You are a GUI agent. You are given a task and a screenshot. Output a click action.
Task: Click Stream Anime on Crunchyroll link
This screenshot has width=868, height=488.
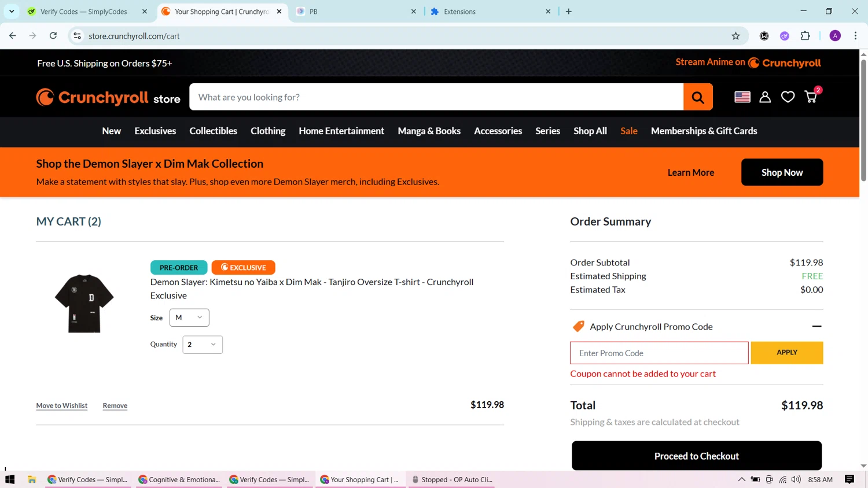pos(748,62)
